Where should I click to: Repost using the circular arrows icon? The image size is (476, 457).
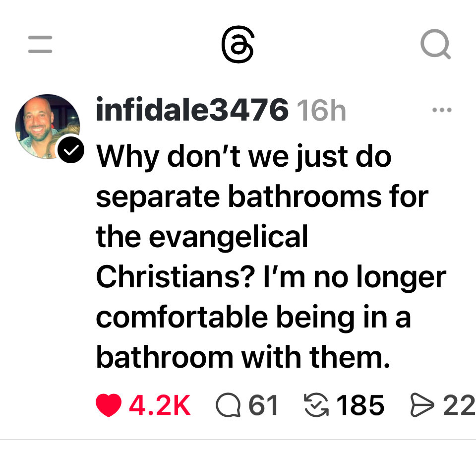pyautogui.click(x=316, y=405)
